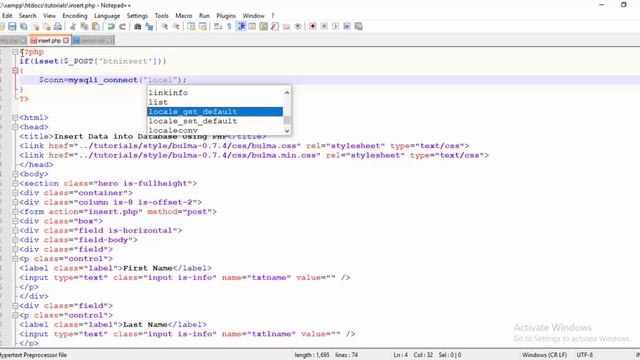Open the Run menu
Image resolution: width=640 pixels, height=360 pixels.
click(204, 16)
